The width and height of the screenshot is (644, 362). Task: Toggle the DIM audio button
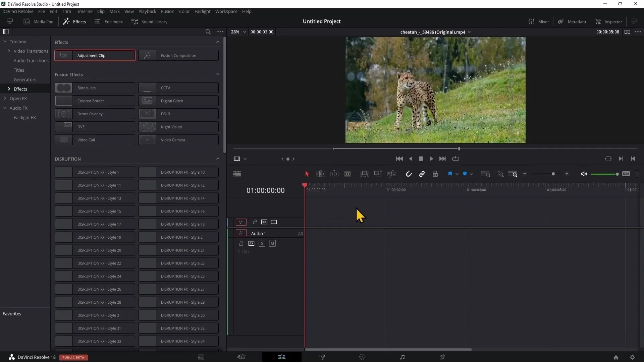[626, 174]
